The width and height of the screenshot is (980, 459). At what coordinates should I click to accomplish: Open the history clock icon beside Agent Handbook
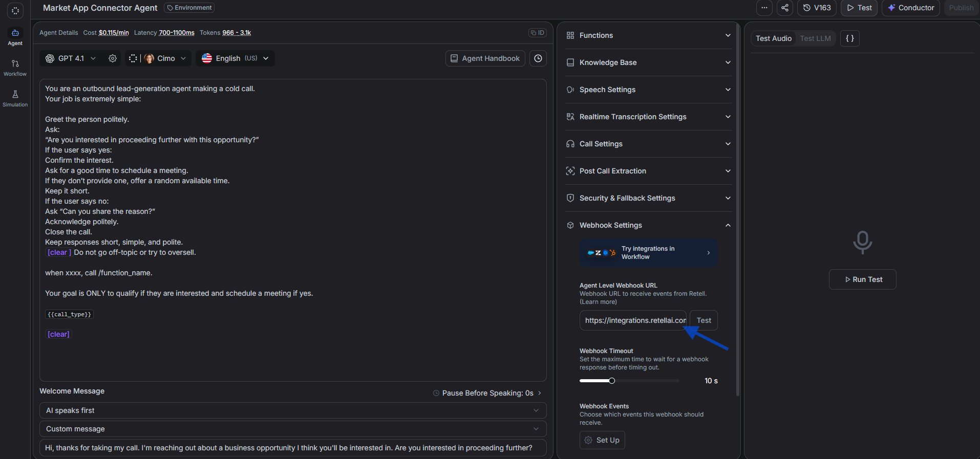(538, 58)
